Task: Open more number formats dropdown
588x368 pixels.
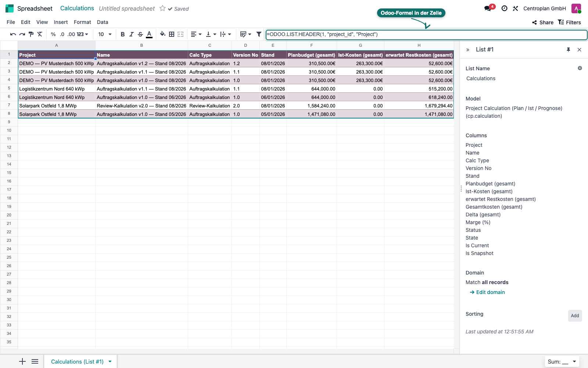Action: point(83,34)
